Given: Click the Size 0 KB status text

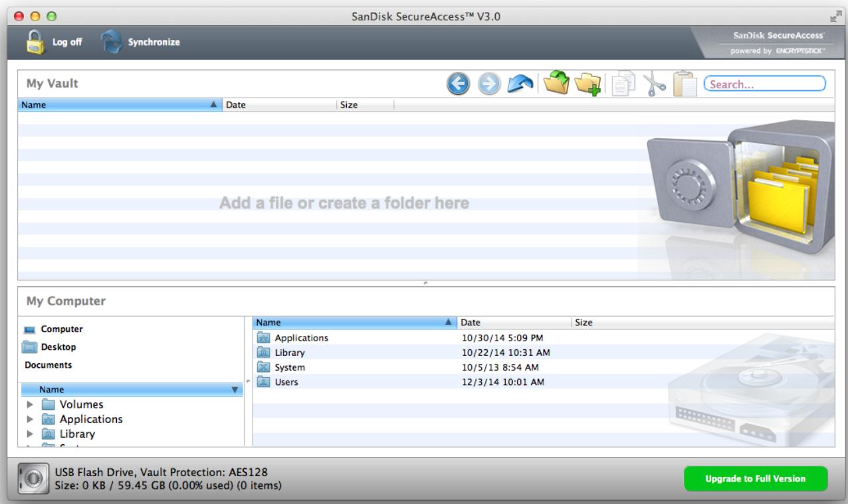Looking at the screenshot, I should click(x=167, y=485).
